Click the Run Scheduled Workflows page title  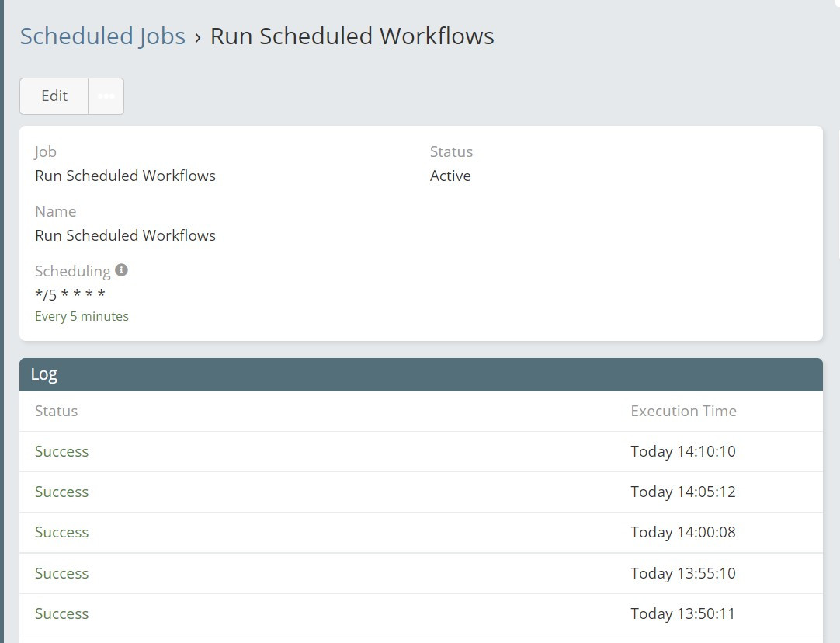pos(352,36)
